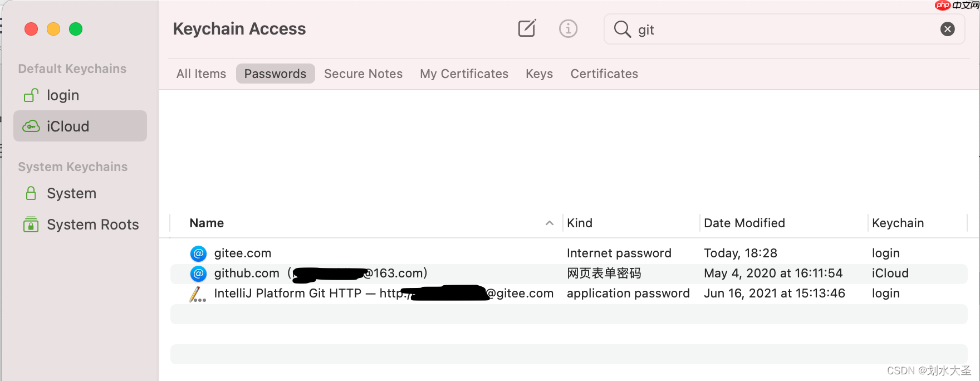Switch to the All Items tab
Image resolution: width=980 pixels, height=381 pixels.
(x=201, y=74)
